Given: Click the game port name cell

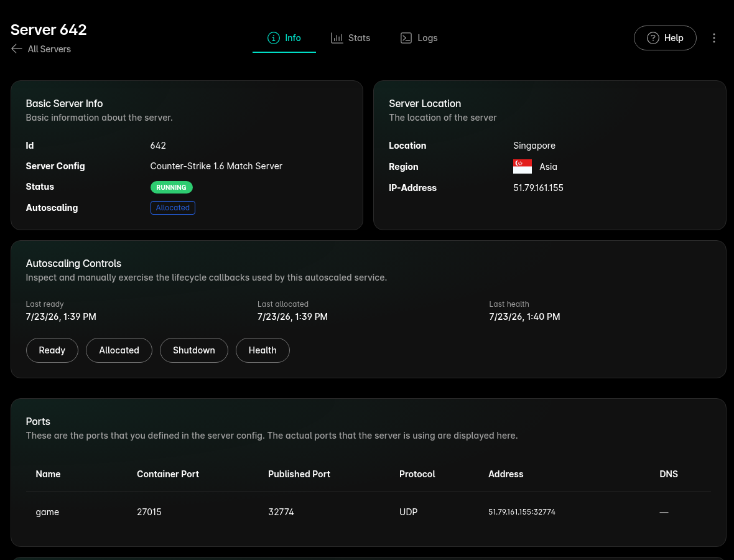Looking at the screenshot, I should coord(47,512).
